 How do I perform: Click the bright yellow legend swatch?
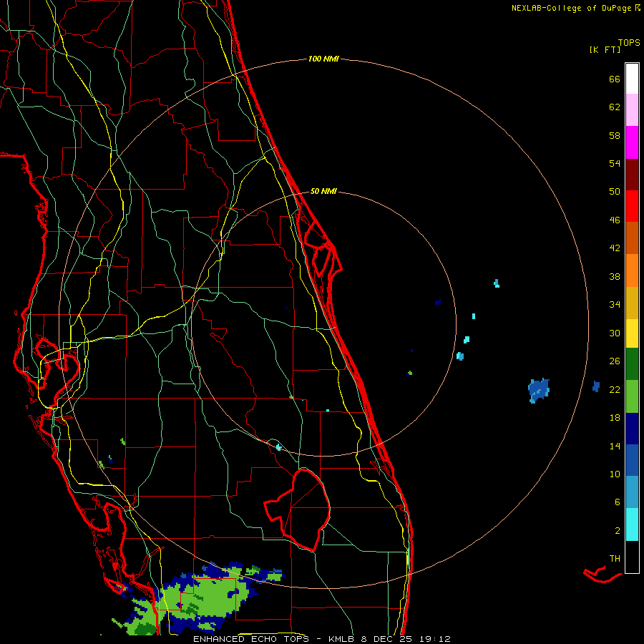632,333
